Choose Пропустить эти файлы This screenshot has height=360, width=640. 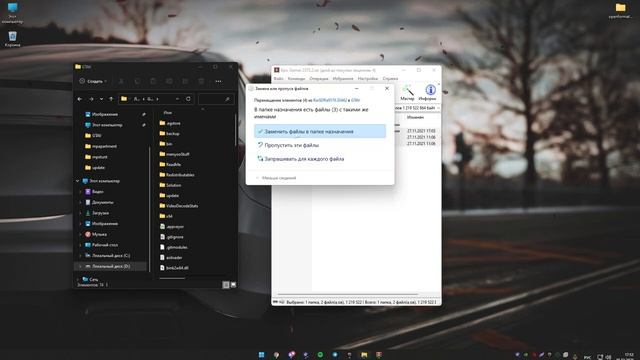[320, 145]
